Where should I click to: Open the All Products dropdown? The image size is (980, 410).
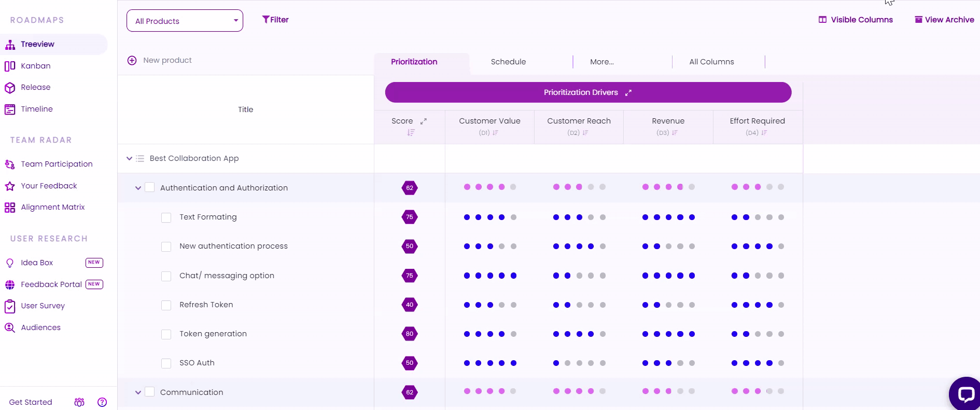(x=185, y=21)
